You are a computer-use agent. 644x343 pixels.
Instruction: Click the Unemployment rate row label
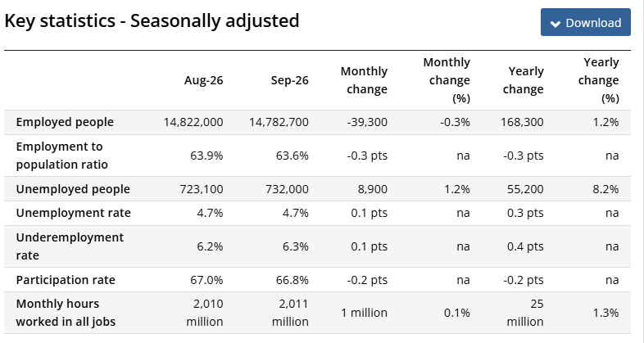coord(74,213)
